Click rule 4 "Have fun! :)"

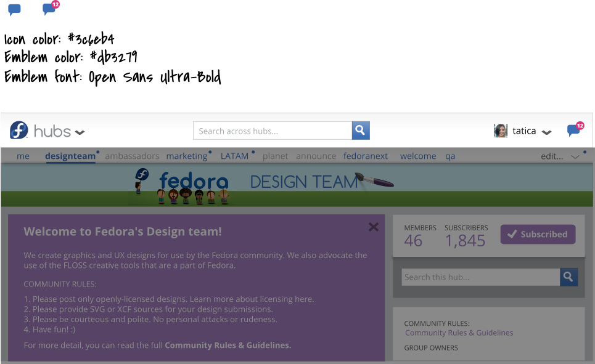pyautogui.click(x=50, y=329)
